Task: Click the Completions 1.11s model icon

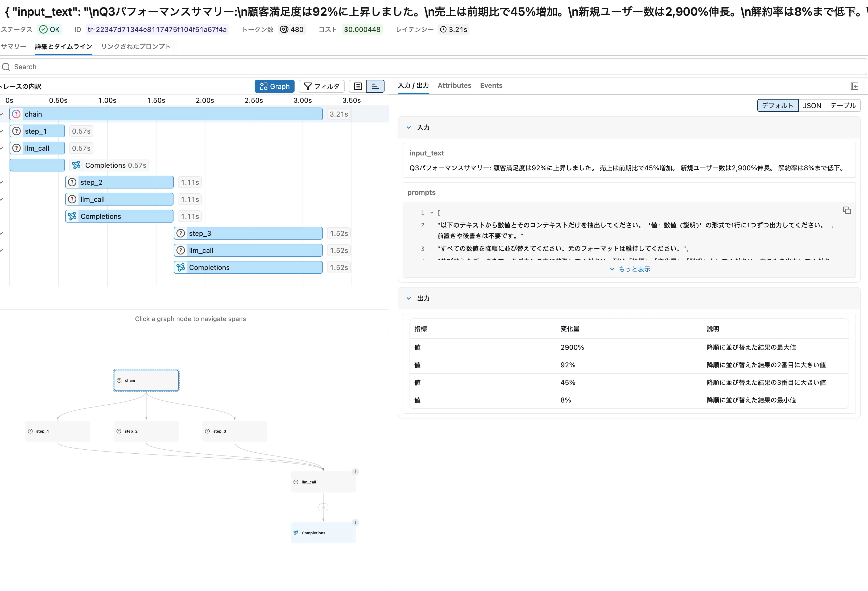Action: [x=72, y=216]
